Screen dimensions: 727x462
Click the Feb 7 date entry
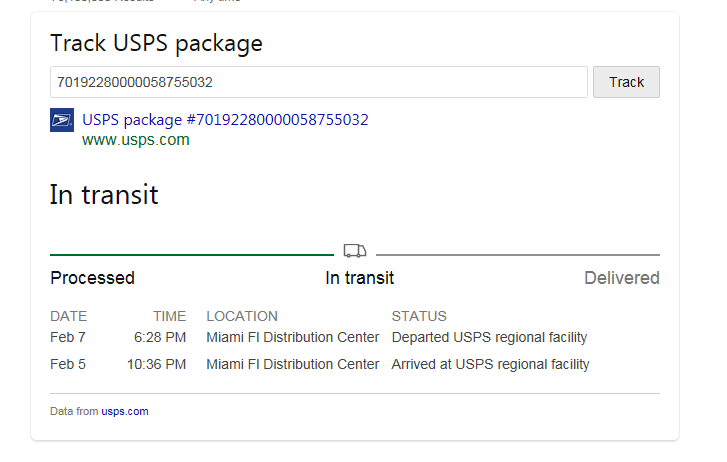coord(68,338)
